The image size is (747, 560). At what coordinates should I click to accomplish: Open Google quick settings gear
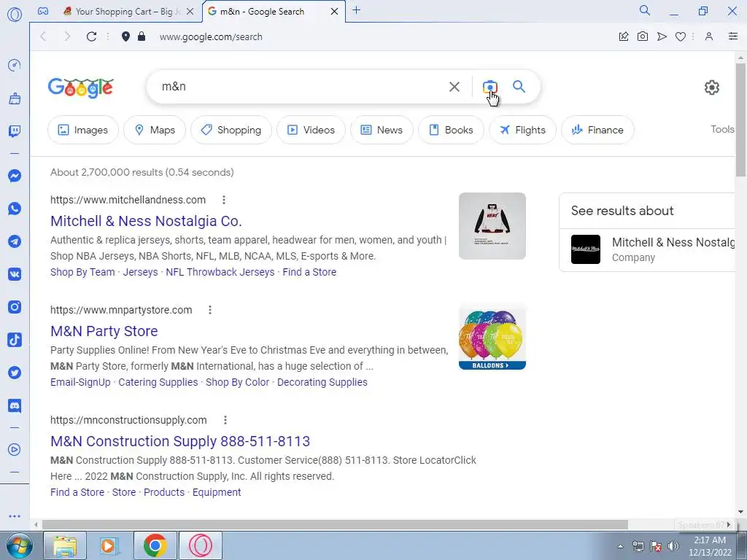pyautogui.click(x=712, y=87)
